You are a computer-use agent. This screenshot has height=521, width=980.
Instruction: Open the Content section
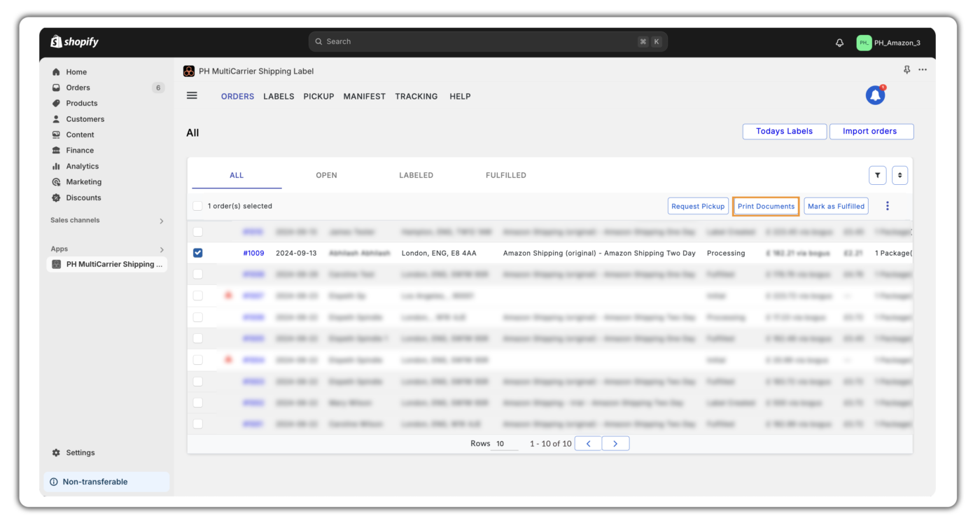(80, 134)
